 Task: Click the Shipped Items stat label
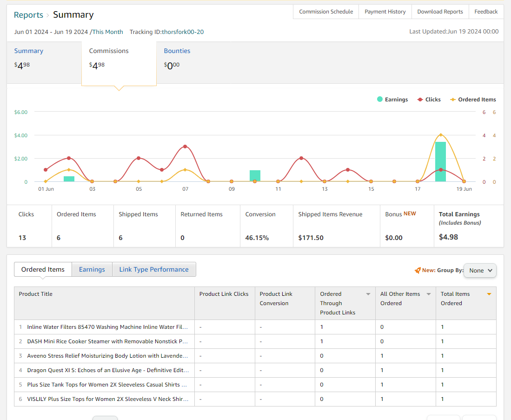click(138, 214)
